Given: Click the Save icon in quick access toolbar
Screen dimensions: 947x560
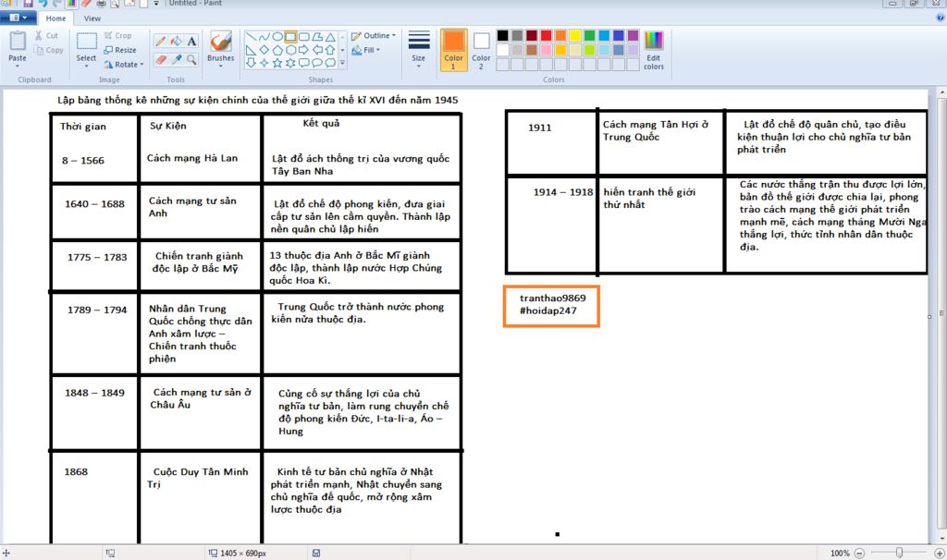Looking at the screenshot, I should pos(28,4).
